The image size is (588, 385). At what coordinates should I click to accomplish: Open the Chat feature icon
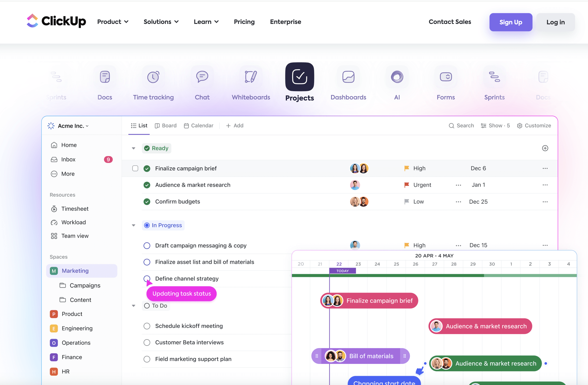202,77
